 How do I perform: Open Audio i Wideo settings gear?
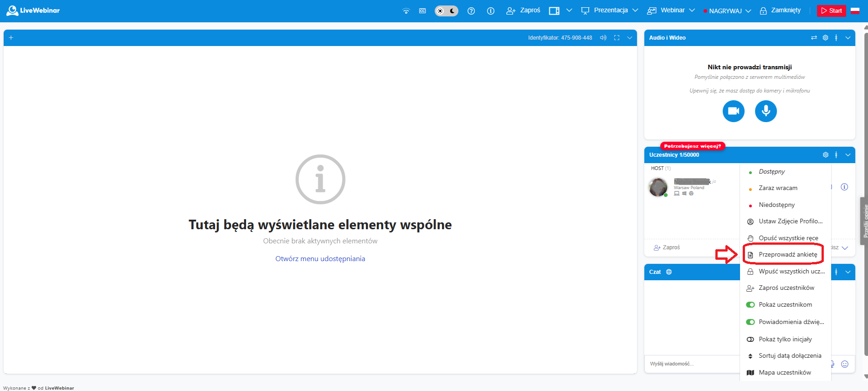coord(825,38)
